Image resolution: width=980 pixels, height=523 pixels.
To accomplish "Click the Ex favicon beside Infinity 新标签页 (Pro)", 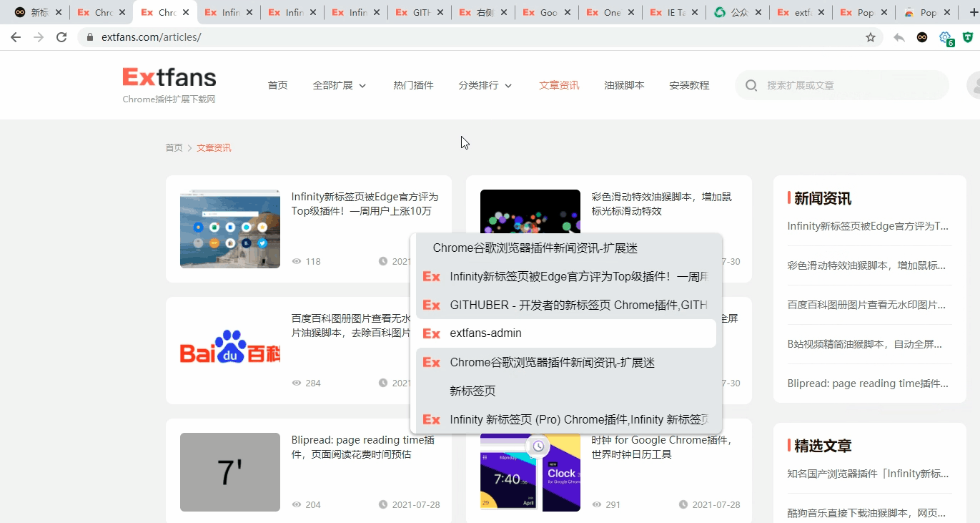I will click(432, 419).
